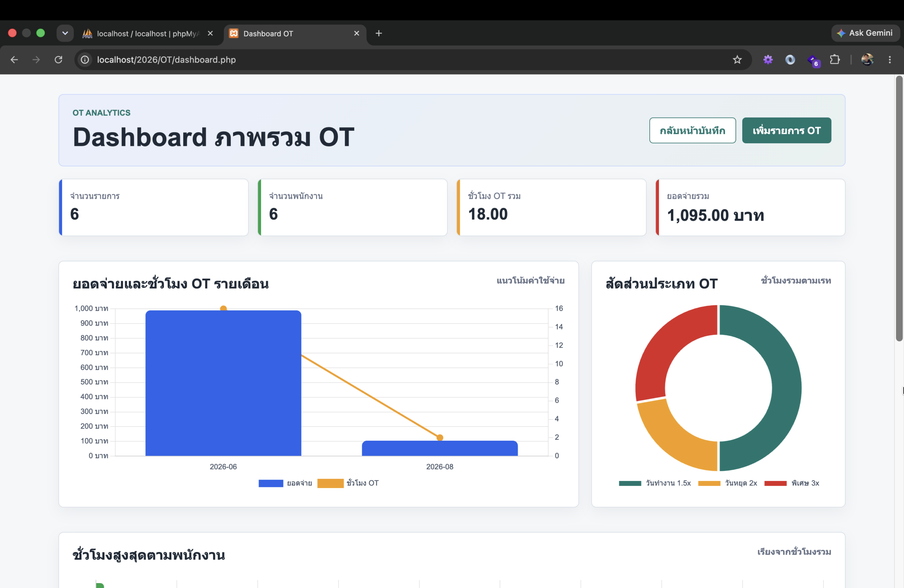This screenshot has height=588, width=904.
Task: Click the address bar URL field
Action: tap(410, 60)
